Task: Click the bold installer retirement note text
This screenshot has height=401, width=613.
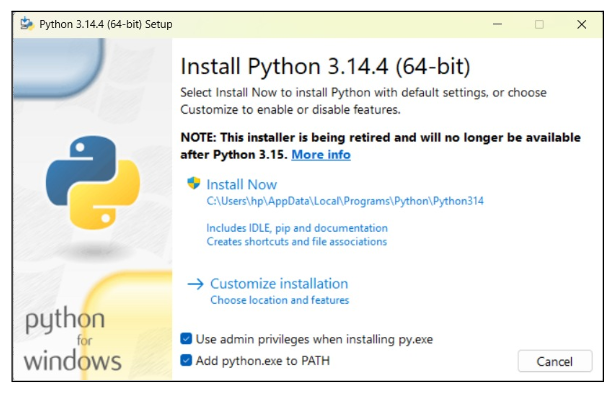Action: [x=380, y=139]
